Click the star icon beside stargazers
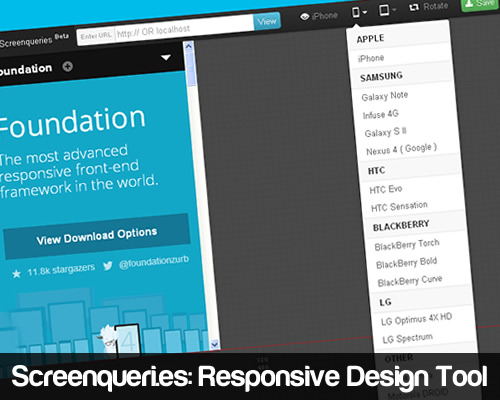Image resolution: width=500 pixels, height=400 pixels. tap(16, 274)
